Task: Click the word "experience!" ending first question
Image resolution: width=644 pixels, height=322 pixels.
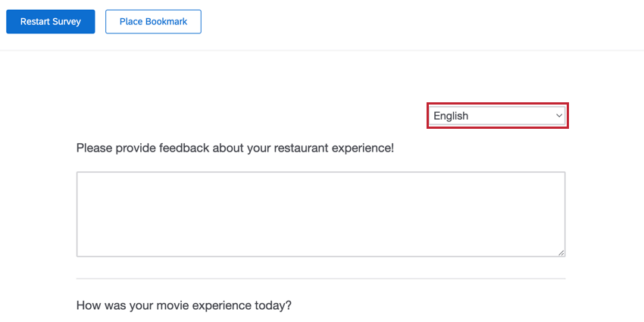Action: click(358, 148)
